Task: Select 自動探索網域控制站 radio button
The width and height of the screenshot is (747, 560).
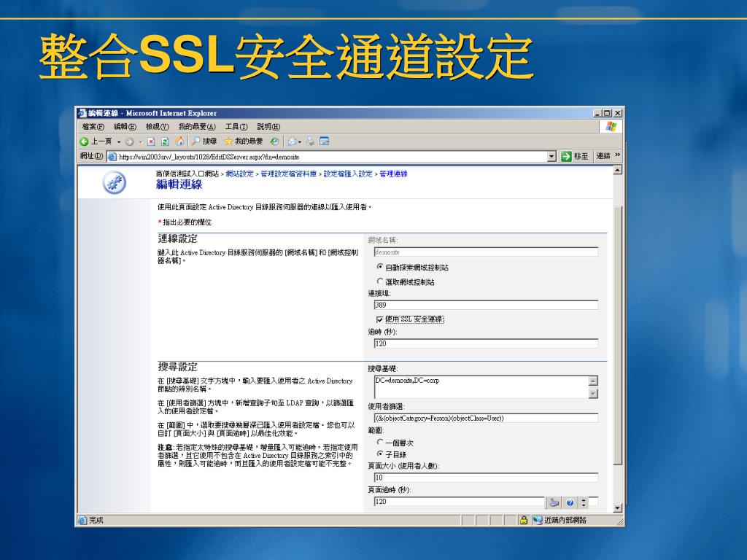Action: (x=379, y=267)
